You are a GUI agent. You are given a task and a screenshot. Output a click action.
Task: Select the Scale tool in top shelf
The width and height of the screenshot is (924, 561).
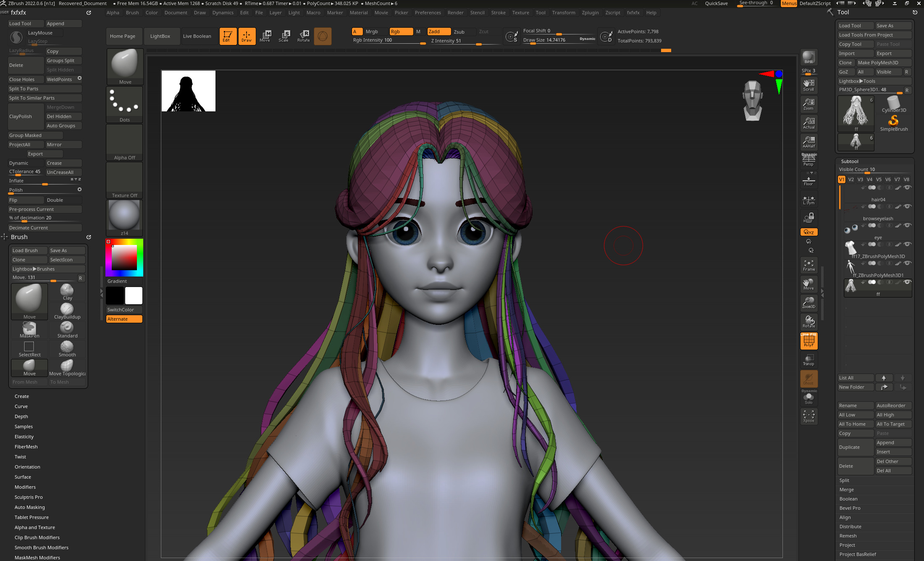284,36
